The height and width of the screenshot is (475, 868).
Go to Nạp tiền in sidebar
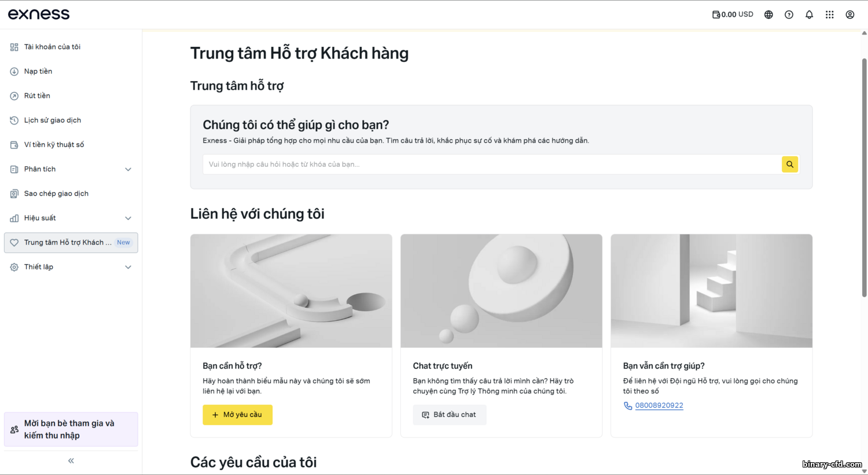click(x=38, y=71)
